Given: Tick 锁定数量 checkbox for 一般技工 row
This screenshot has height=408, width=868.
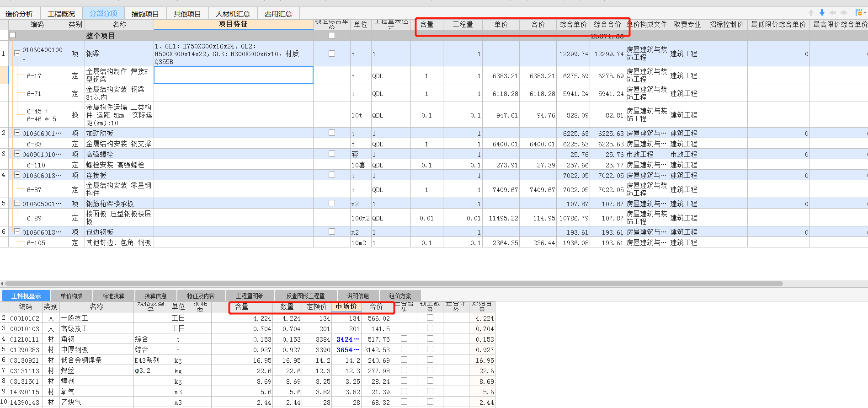Looking at the screenshot, I should tap(430, 317).
